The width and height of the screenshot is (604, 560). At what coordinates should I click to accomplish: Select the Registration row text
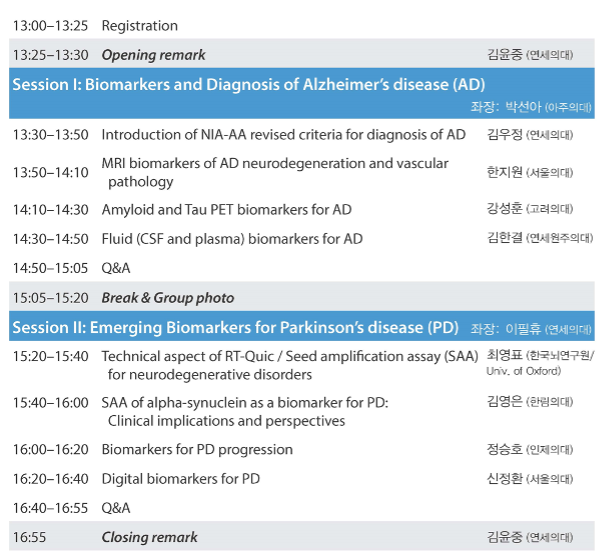(139, 26)
